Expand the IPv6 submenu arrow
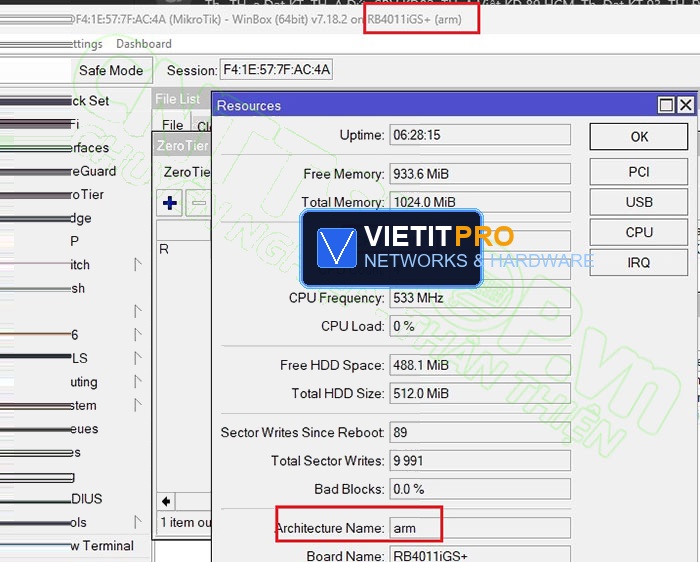 coord(138,335)
